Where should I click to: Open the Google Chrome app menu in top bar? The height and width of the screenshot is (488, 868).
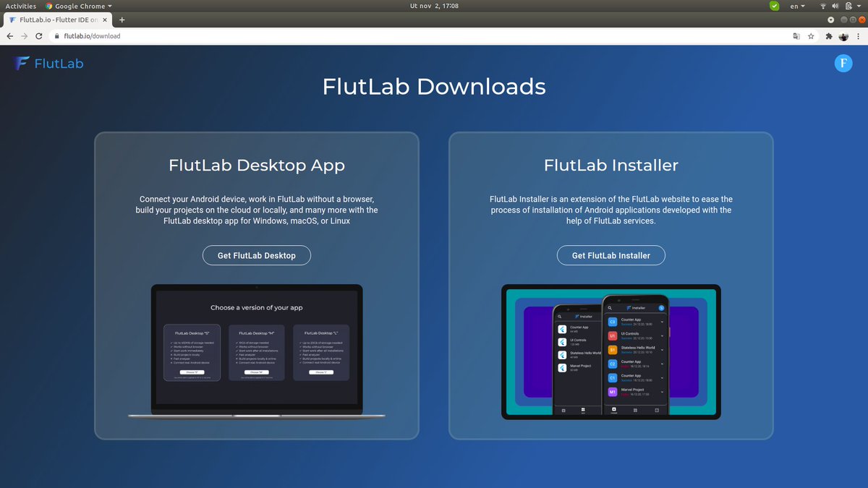click(78, 6)
